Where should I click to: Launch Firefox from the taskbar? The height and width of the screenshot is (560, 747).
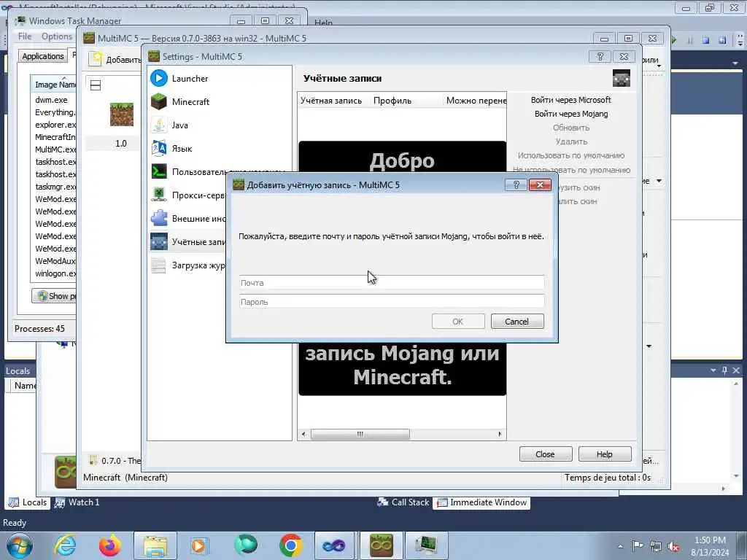(110, 545)
